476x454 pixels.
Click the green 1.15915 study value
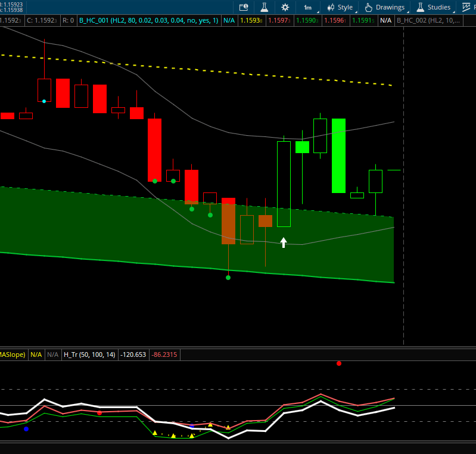tap(363, 20)
